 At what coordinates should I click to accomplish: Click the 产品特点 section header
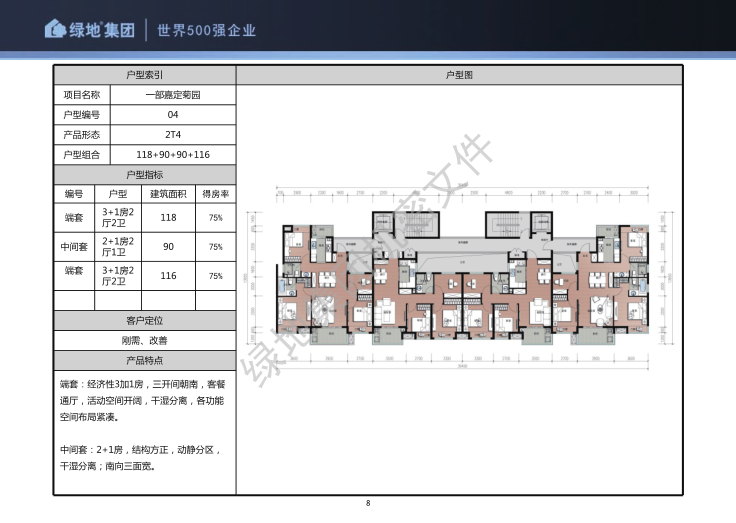145,360
